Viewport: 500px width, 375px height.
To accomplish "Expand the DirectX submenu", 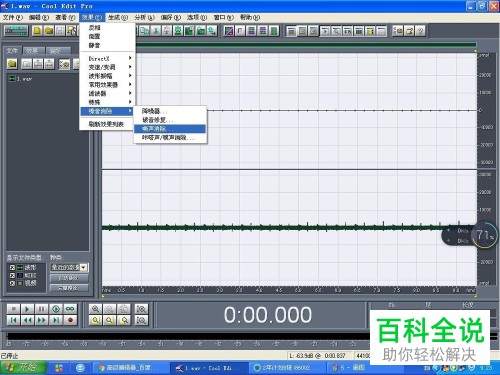I will coord(107,58).
